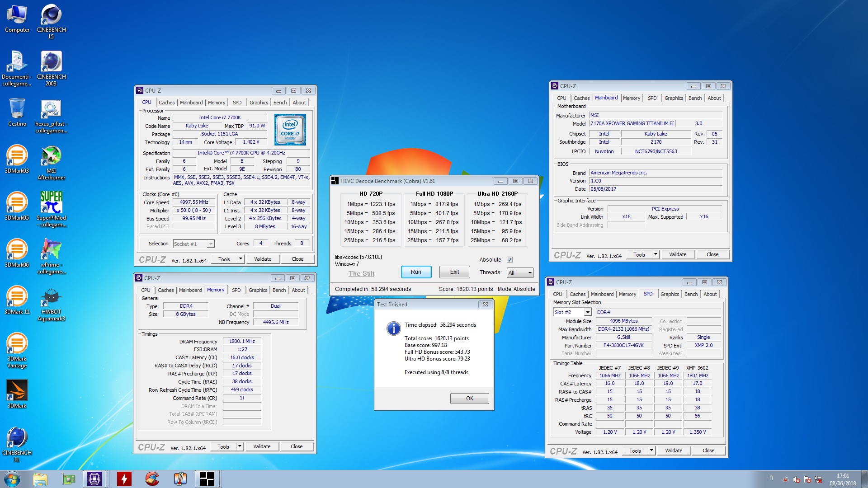Open About tab in SPD window
Image resolution: width=868 pixels, height=488 pixels.
coord(710,294)
